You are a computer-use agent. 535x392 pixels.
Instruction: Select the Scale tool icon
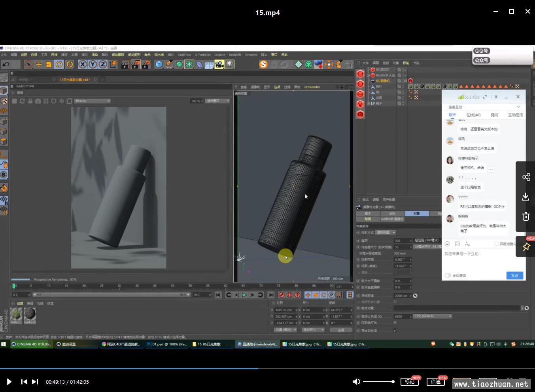[49, 64]
